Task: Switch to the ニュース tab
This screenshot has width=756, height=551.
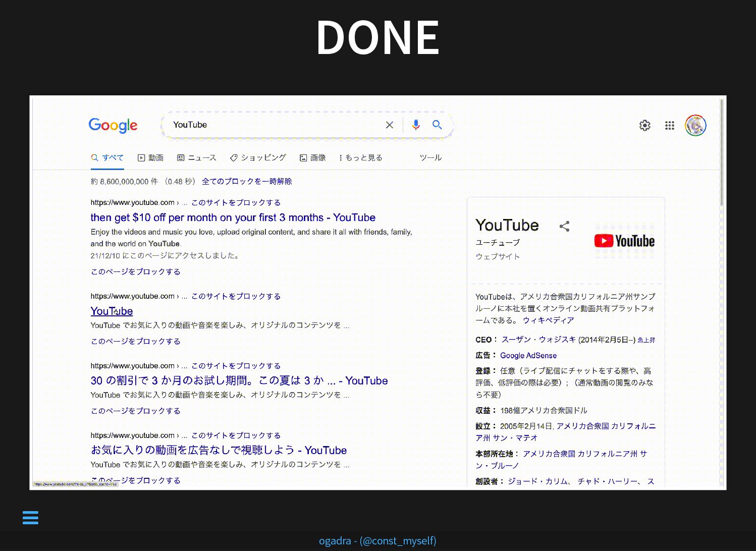Action: [x=196, y=157]
